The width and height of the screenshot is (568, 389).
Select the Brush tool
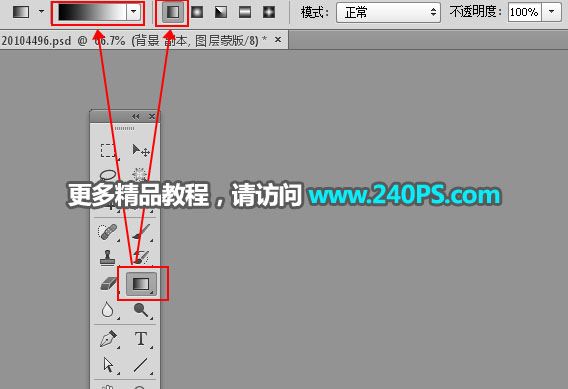tap(141, 232)
